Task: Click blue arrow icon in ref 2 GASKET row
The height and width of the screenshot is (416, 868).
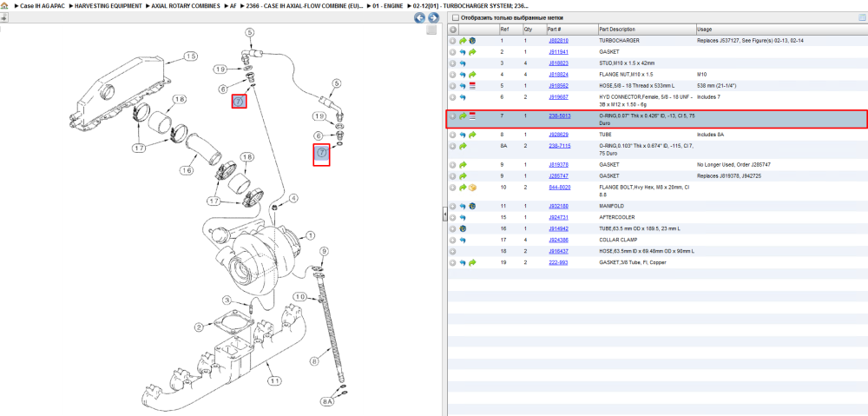Action: click(x=463, y=52)
